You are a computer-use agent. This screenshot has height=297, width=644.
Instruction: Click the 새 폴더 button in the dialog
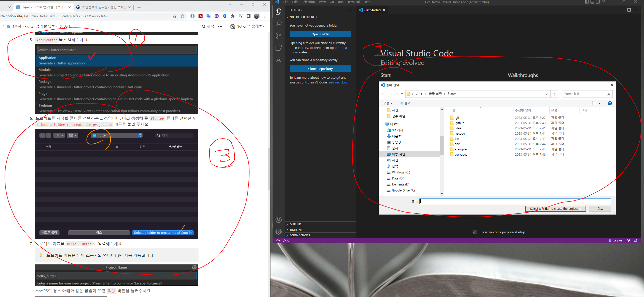click(x=405, y=103)
